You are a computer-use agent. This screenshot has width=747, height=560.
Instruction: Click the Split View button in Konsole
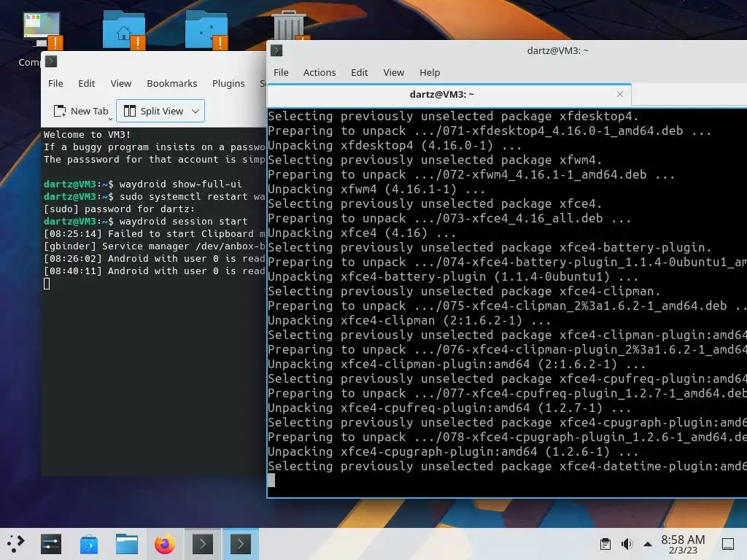(x=153, y=111)
